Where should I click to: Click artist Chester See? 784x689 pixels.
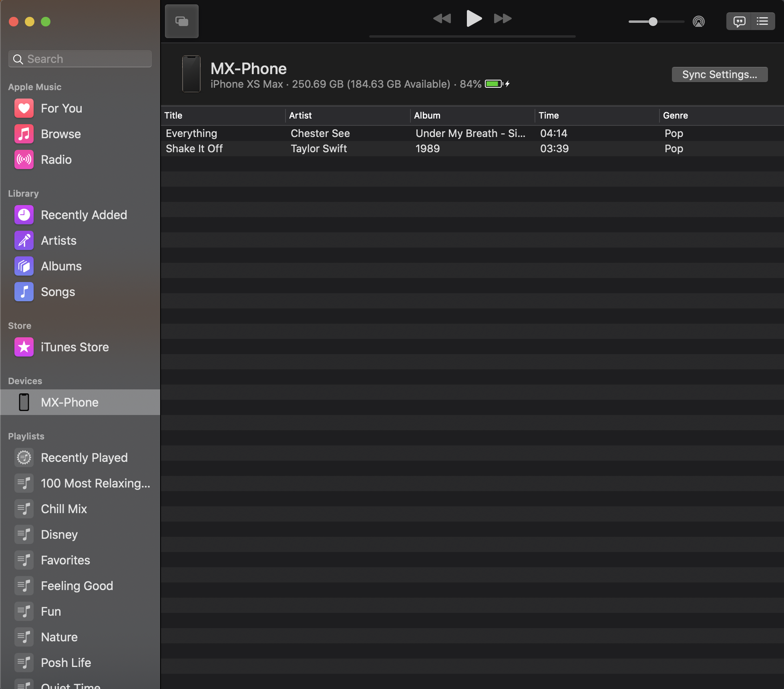pyautogui.click(x=320, y=133)
